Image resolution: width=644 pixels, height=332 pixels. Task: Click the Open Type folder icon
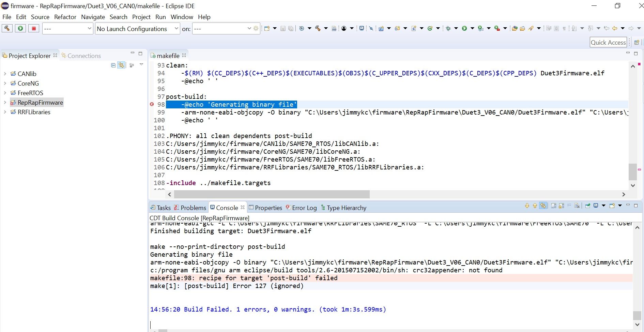coord(515,29)
